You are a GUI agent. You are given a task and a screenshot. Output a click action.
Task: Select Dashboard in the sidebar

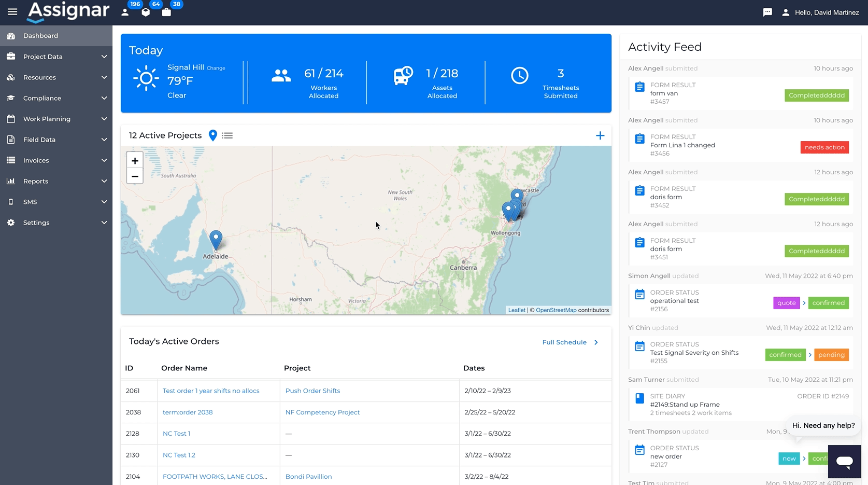coord(56,36)
